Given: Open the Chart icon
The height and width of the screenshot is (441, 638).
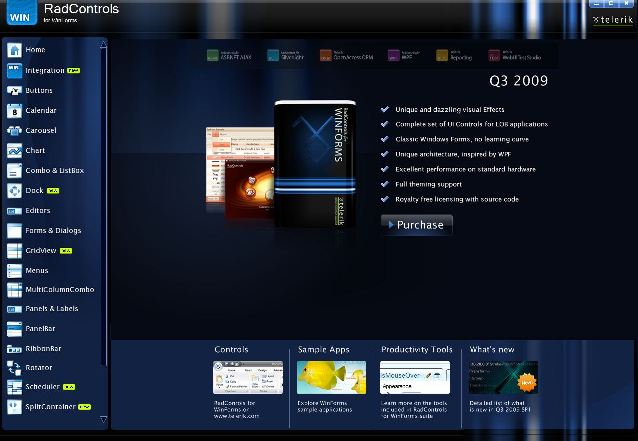Looking at the screenshot, I should (x=14, y=151).
